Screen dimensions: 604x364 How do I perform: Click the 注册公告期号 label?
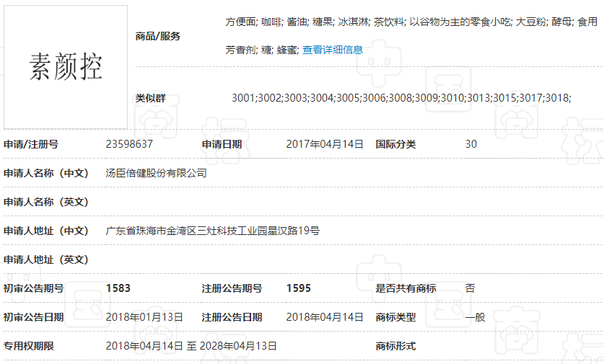232,288
